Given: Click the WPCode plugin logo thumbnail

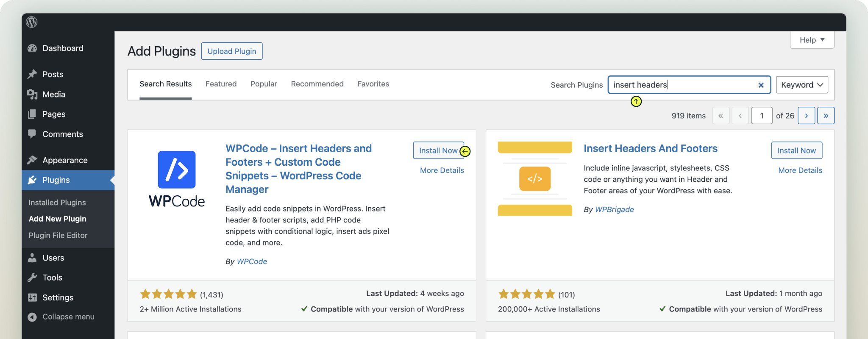Looking at the screenshot, I should tap(177, 179).
